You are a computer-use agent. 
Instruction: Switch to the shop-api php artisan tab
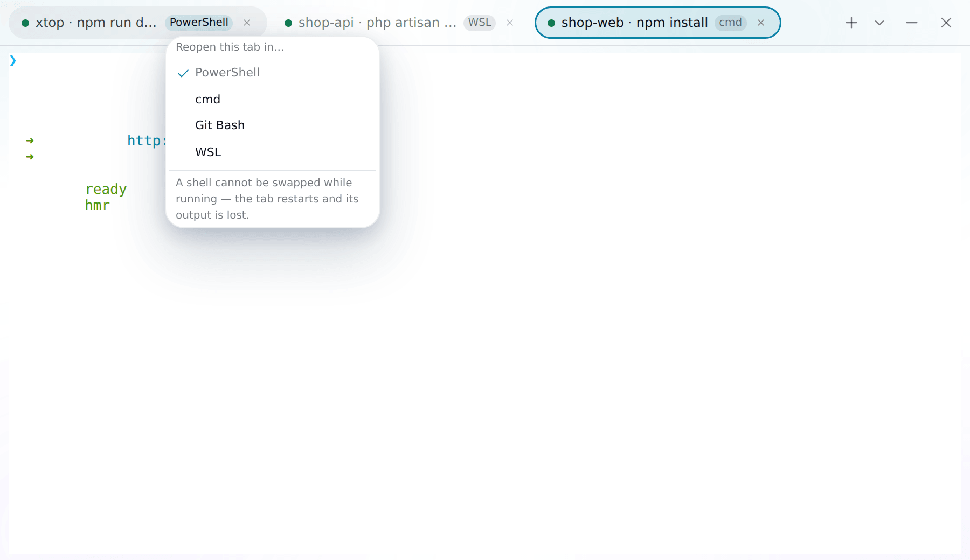pos(377,23)
